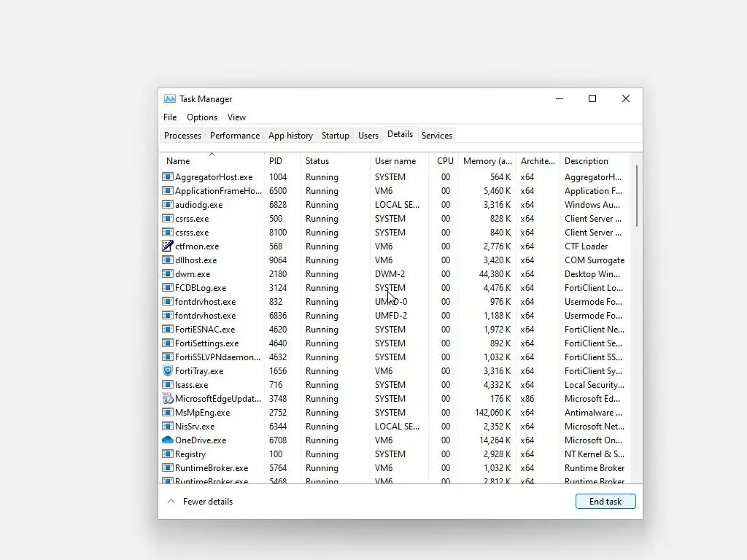Screen dimensions: 747x560
Task: Click the audiodg.exe process icon
Action: [168, 204]
